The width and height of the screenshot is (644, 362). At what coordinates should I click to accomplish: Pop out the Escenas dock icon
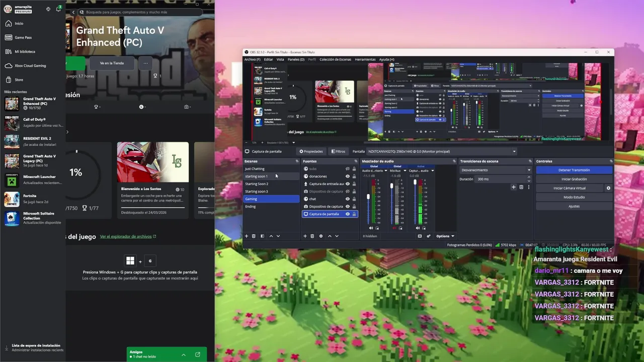tap(297, 161)
